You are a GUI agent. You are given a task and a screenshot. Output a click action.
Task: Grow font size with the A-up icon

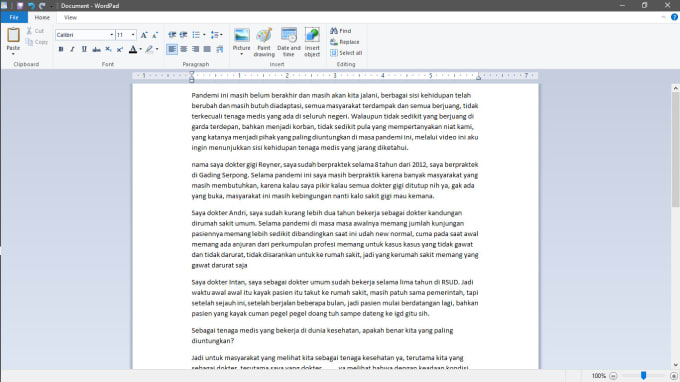point(144,35)
